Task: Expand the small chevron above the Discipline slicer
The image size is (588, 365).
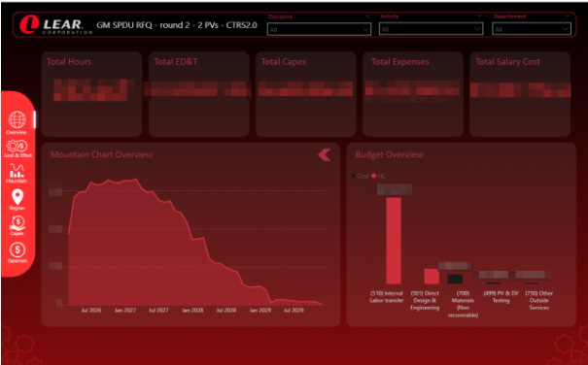Action: tap(367, 17)
